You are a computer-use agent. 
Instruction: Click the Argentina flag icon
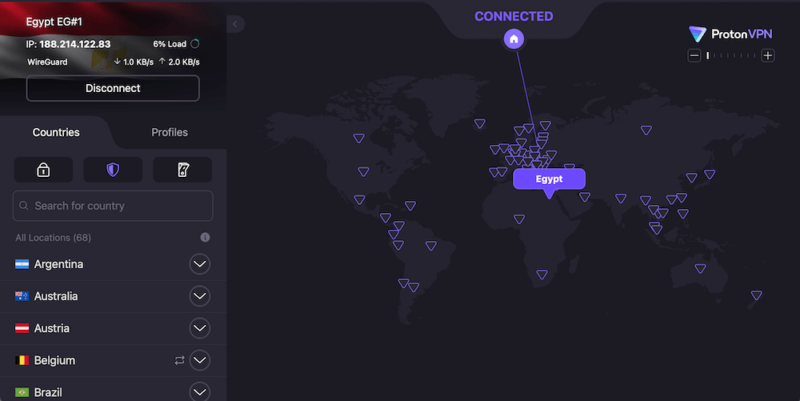pyautogui.click(x=22, y=264)
